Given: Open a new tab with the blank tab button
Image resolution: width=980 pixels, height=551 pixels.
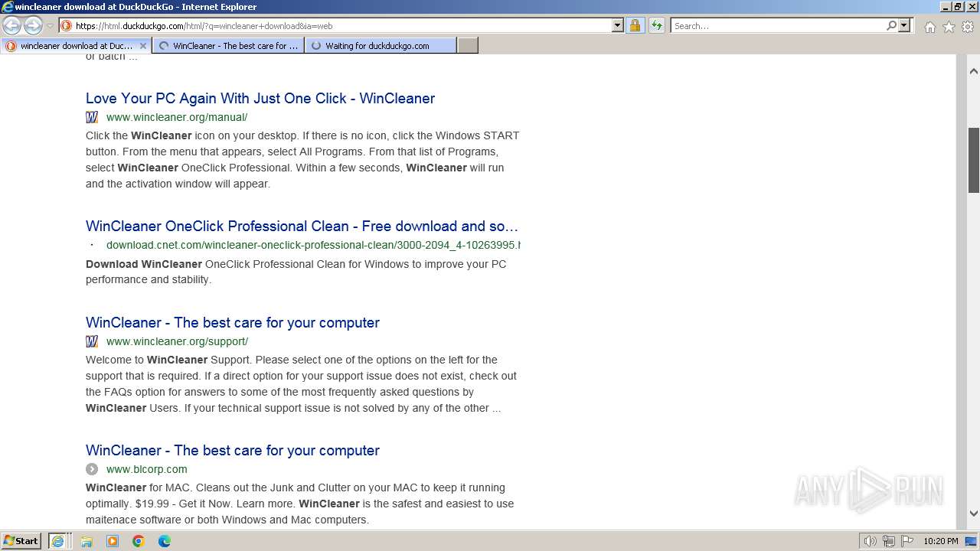Looking at the screenshot, I should [x=468, y=46].
